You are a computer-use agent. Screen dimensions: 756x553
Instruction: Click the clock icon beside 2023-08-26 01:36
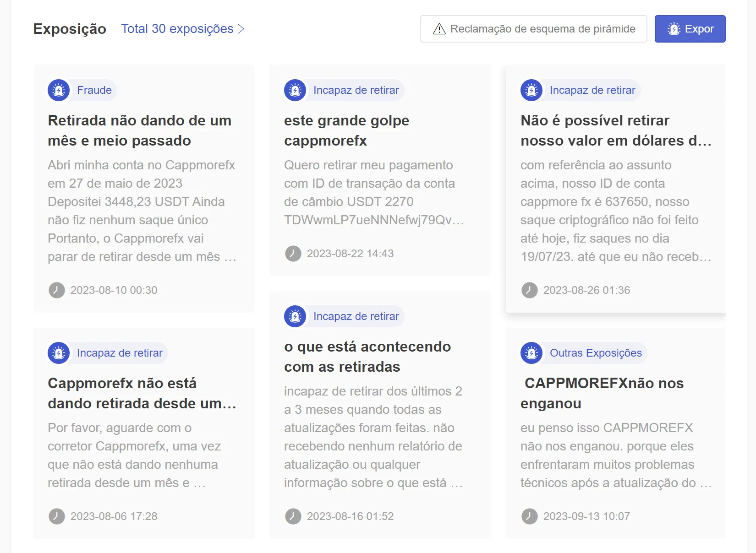point(530,290)
